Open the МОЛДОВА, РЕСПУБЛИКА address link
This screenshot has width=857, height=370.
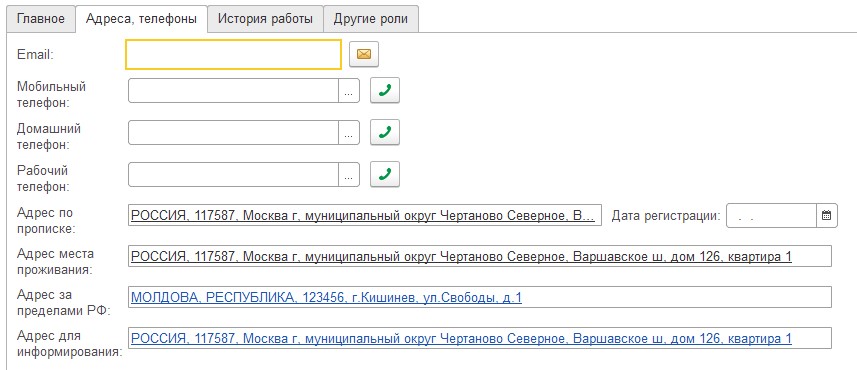coord(326,298)
